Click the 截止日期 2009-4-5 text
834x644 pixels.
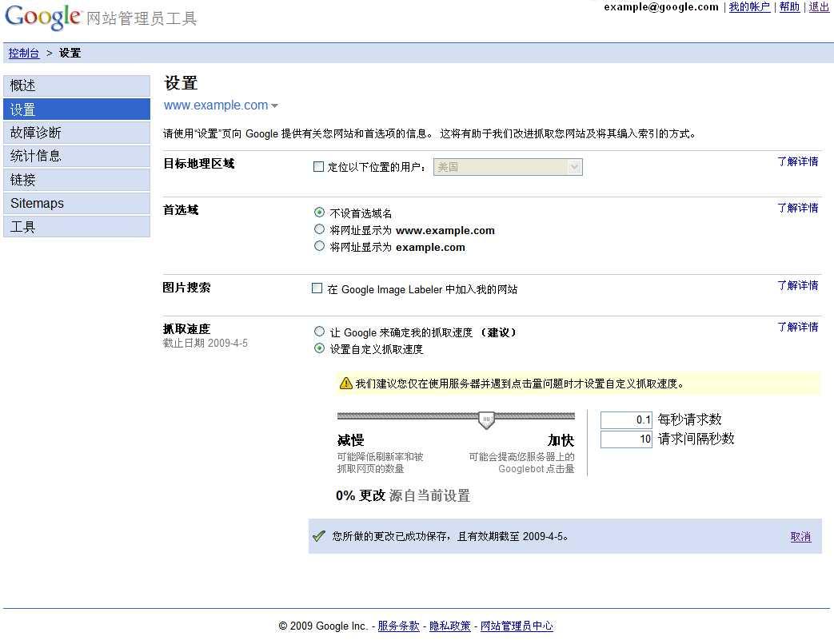(x=206, y=344)
